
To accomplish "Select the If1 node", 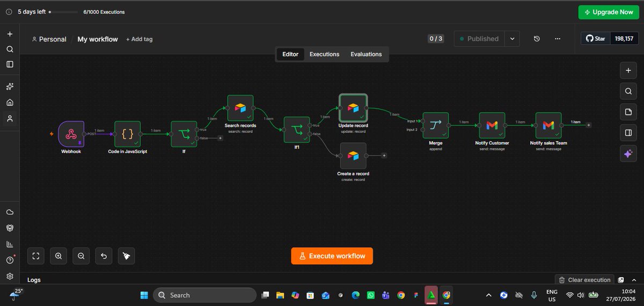I will click(x=297, y=129).
